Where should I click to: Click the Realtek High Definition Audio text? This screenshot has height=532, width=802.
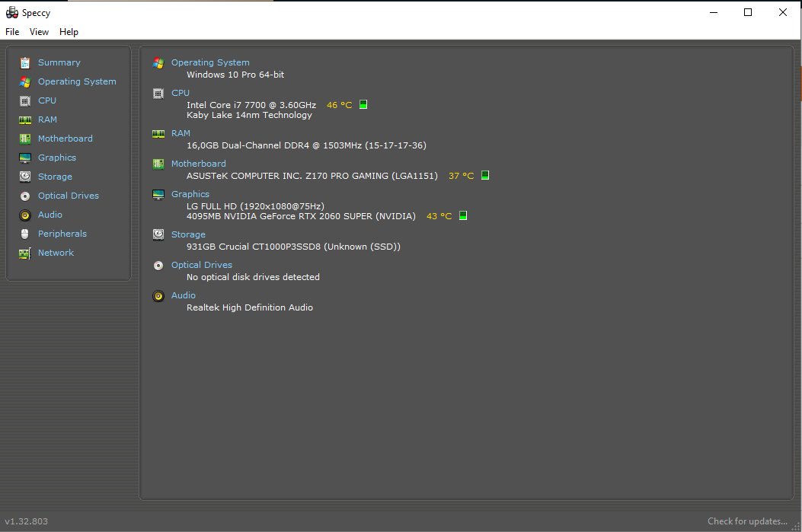pos(250,307)
